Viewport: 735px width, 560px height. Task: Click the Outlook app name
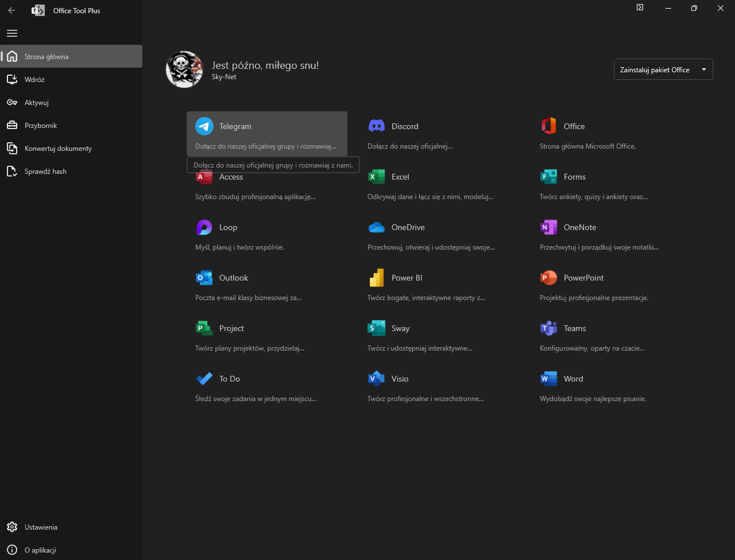coord(234,278)
